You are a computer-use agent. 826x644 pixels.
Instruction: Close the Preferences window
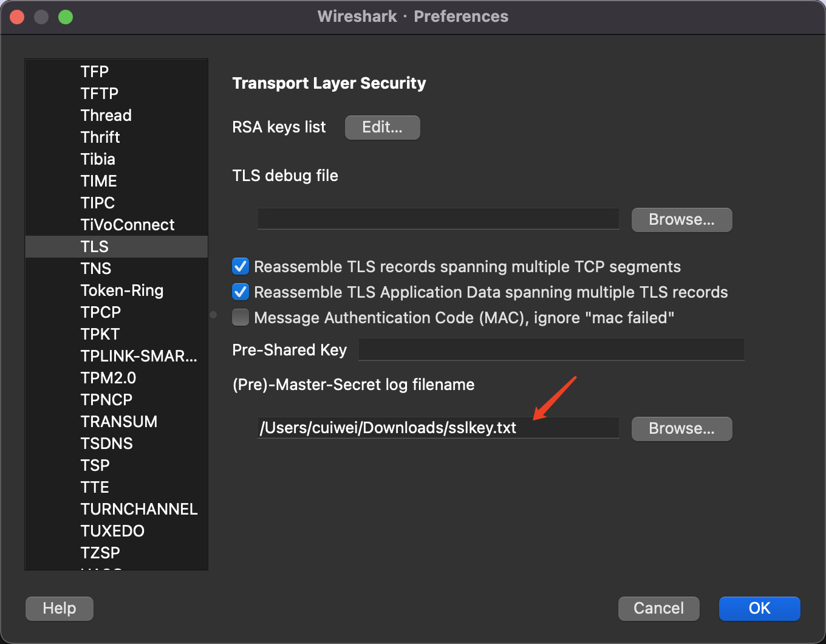pyautogui.click(x=17, y=17)
